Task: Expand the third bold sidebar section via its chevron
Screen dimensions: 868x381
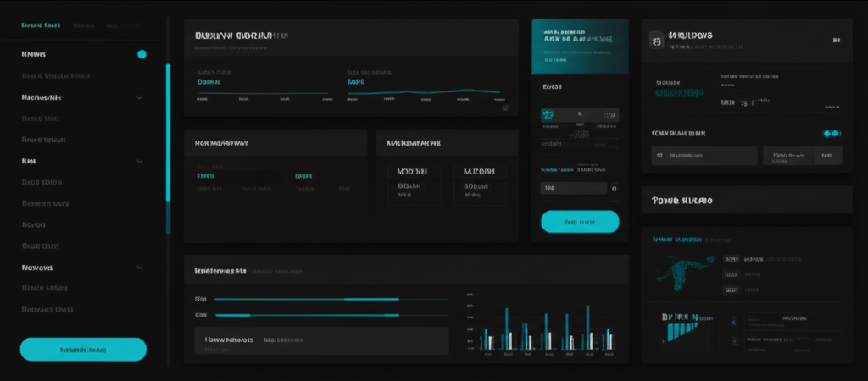Action: click(x=140, y=161)
